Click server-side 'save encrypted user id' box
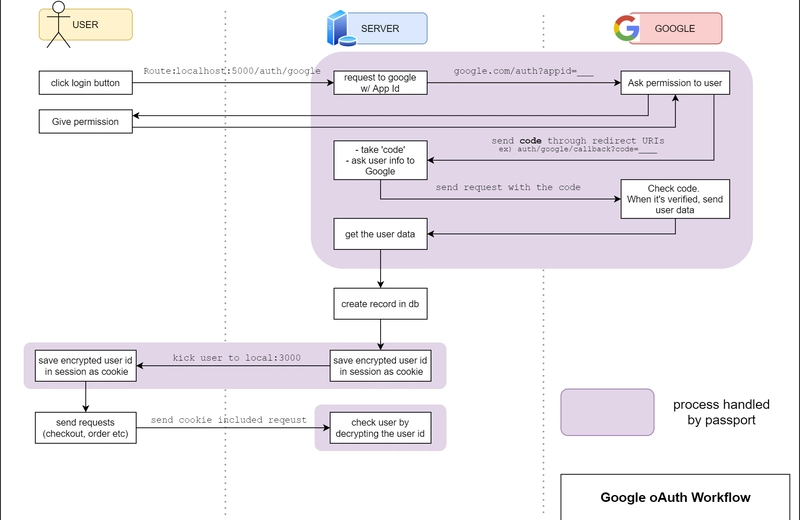The width and height of the screenshot is (800, 520). click(x=380, y=366)
